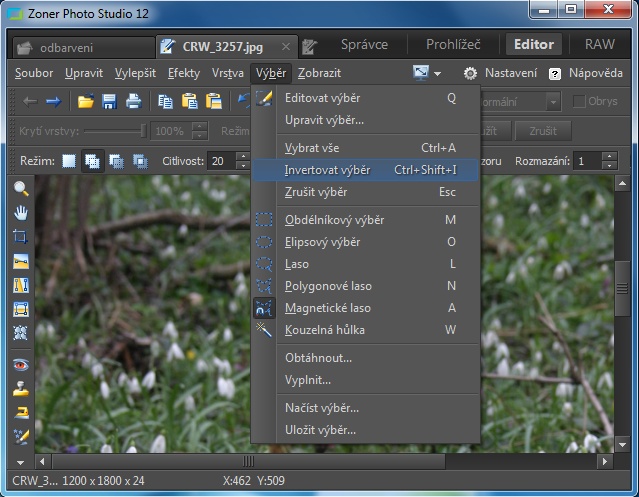Decrease Rozmazání value with down arrow
Image resolution: width=639 pixels, height=497 pixels.
609,166
